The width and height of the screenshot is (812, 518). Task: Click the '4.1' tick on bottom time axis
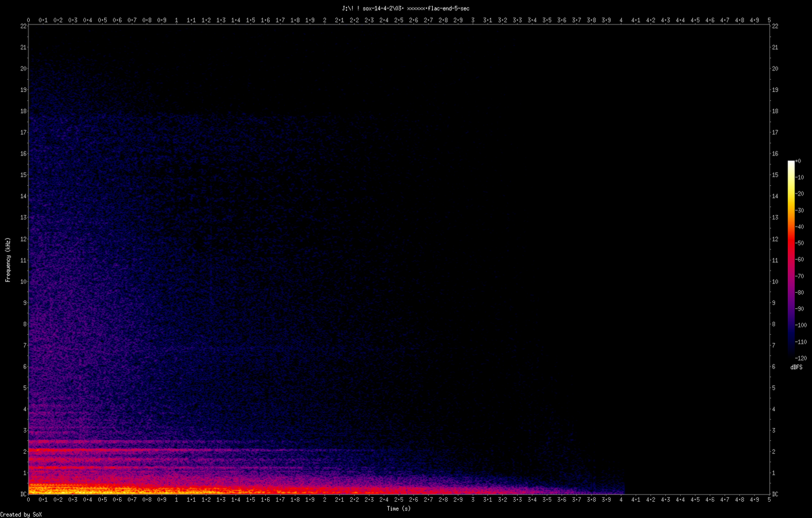(636, 501)
